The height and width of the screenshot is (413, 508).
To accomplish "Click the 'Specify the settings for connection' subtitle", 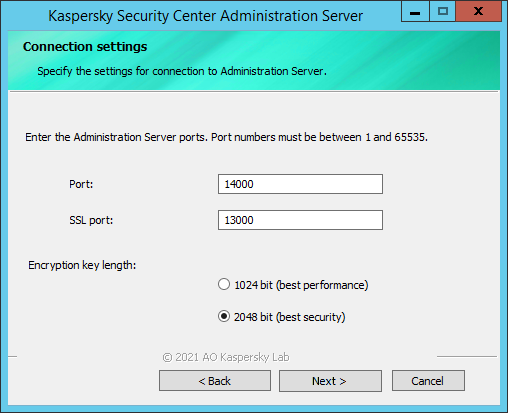I will (182, 71).
